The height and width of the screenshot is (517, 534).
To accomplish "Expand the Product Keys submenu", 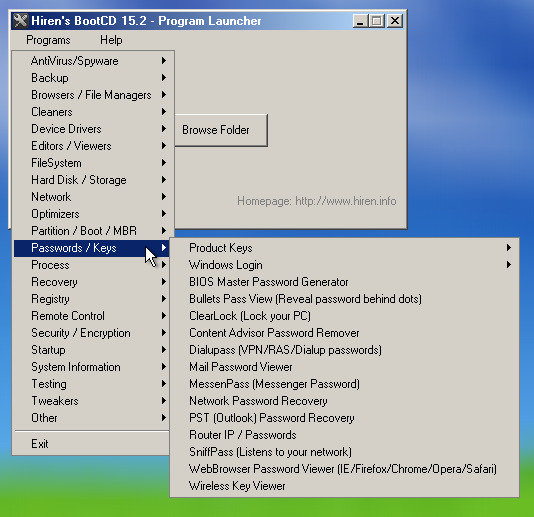I will coord(345,248).
